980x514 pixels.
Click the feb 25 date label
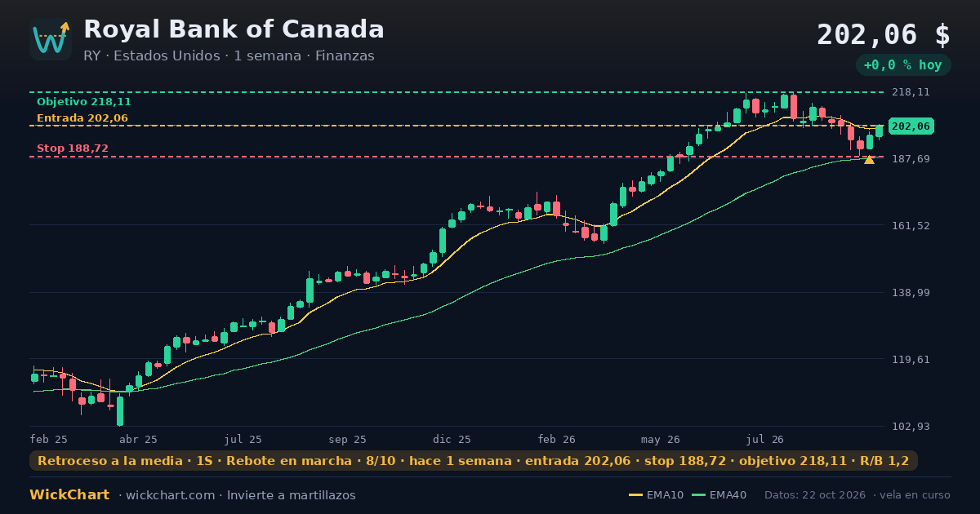(49, 439)
